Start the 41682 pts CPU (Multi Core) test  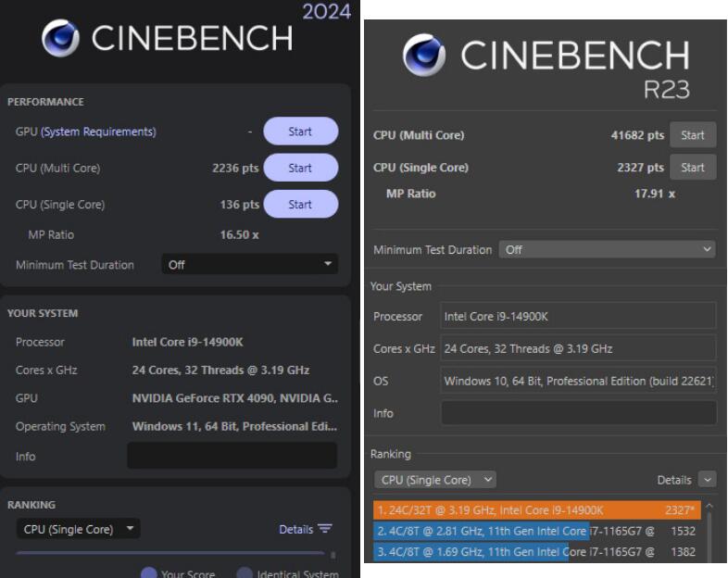tap(693, 135)
